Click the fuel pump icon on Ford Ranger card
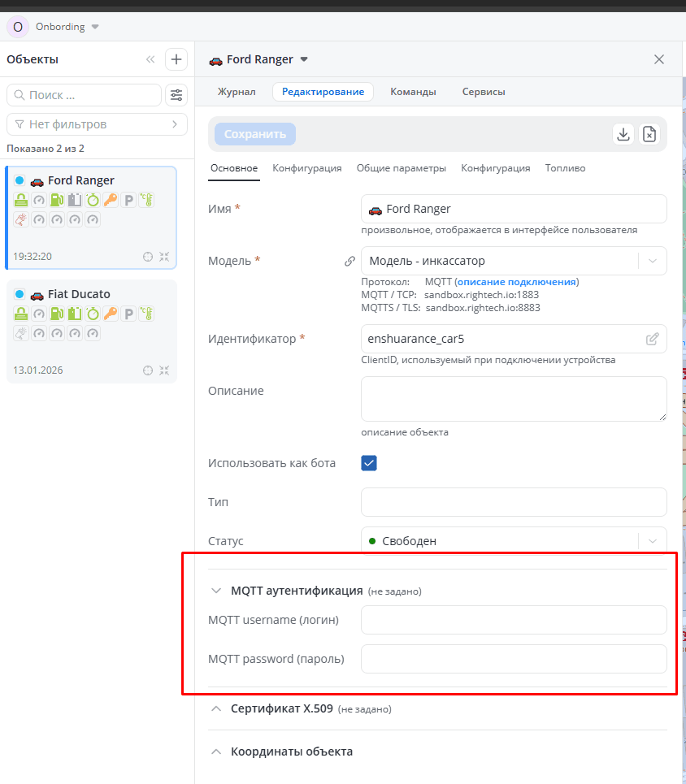This screenshot has height=784, width=686. point(56,200)
